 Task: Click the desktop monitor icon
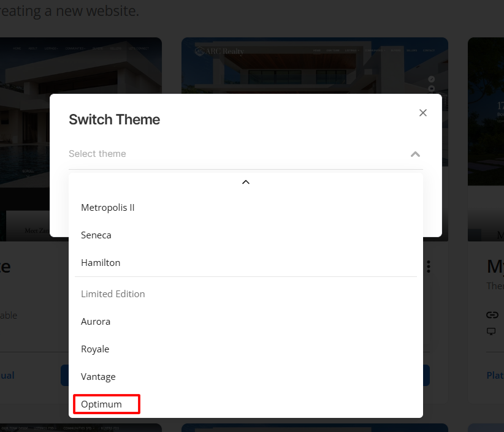click(491, 331)
